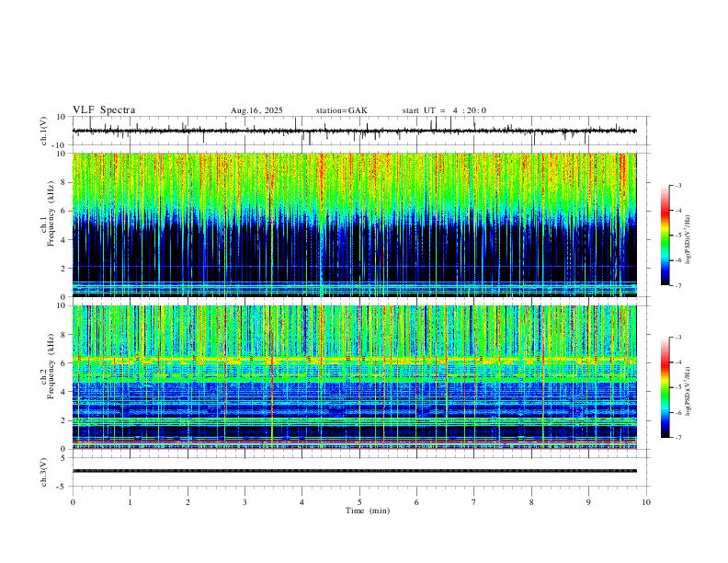The height and width of the screenshot is (563, 728).
Task: Click inside the ch.1 spectrogram panel
Action: point(354,224)
